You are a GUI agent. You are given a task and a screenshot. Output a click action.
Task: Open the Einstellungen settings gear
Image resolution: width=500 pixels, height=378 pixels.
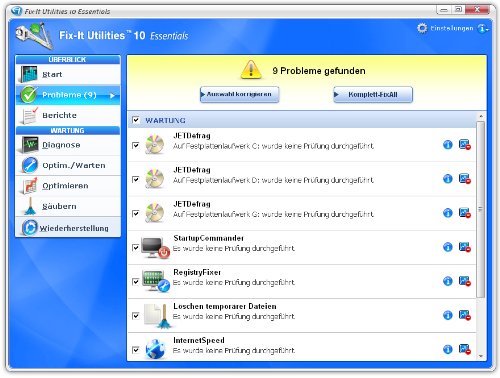point(422,28)
